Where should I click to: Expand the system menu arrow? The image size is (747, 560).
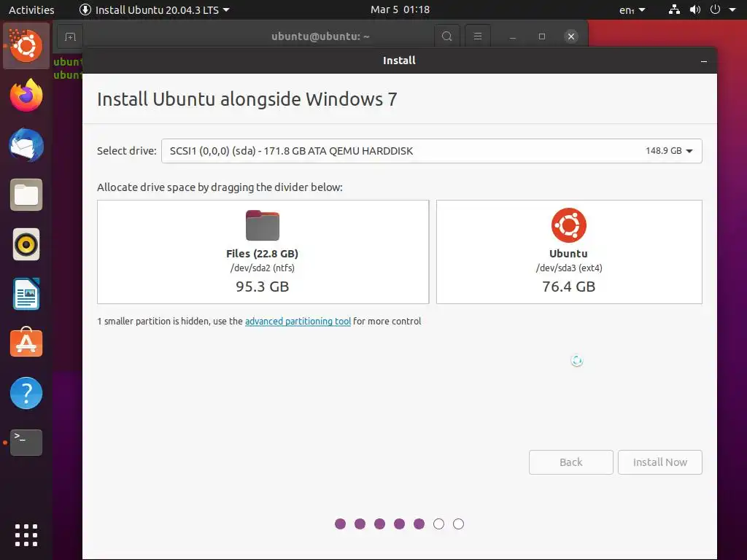click(x=732, y=9)
